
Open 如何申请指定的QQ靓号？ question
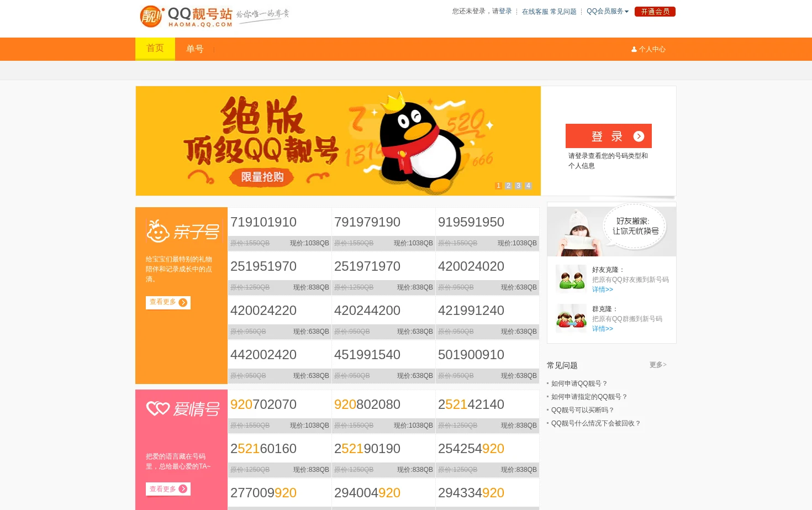click(589, 397)
